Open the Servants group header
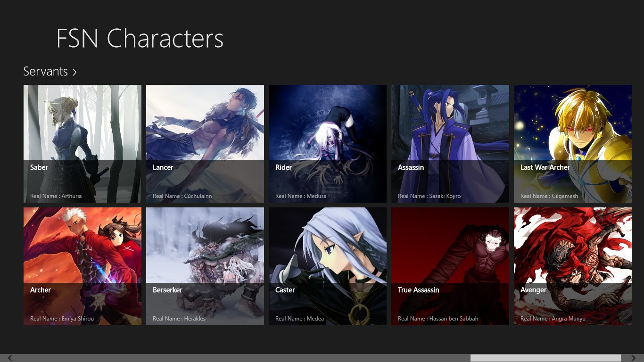 pyautogui.click(x=50, y=71)
